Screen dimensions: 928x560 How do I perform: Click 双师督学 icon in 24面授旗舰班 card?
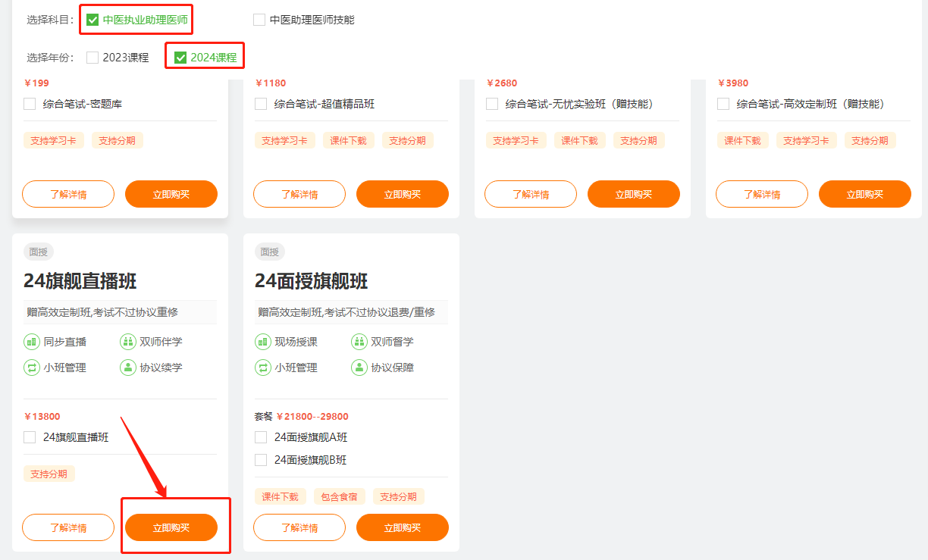(359, 342)
